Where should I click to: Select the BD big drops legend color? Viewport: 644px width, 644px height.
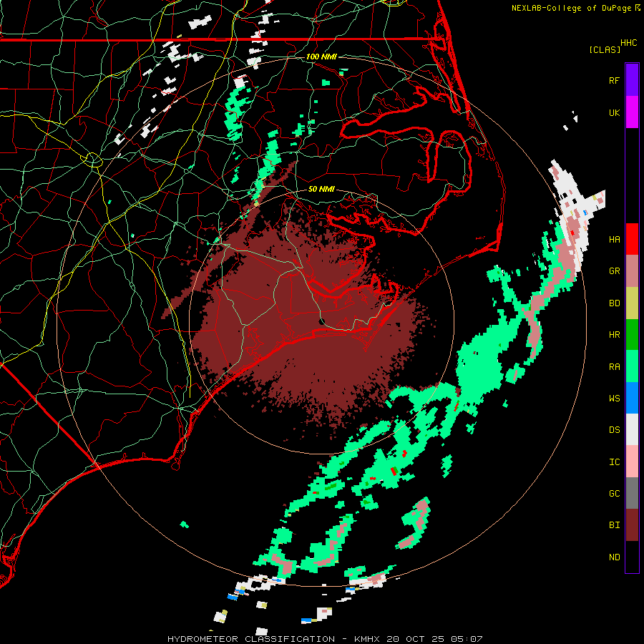pyautogui.click(x=632, y=303)
